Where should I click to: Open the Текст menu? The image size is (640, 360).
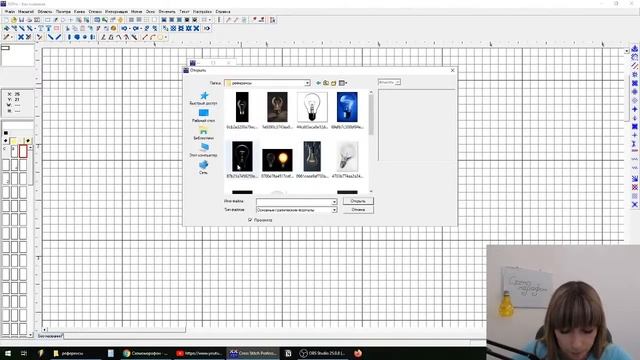click(x=184, y=12)
